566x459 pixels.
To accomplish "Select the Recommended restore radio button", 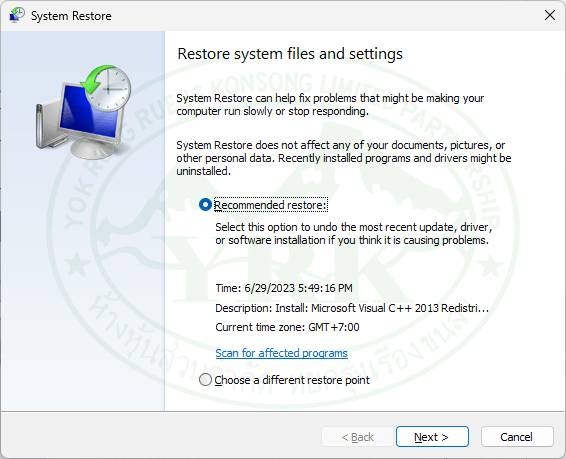I will 205,205.
